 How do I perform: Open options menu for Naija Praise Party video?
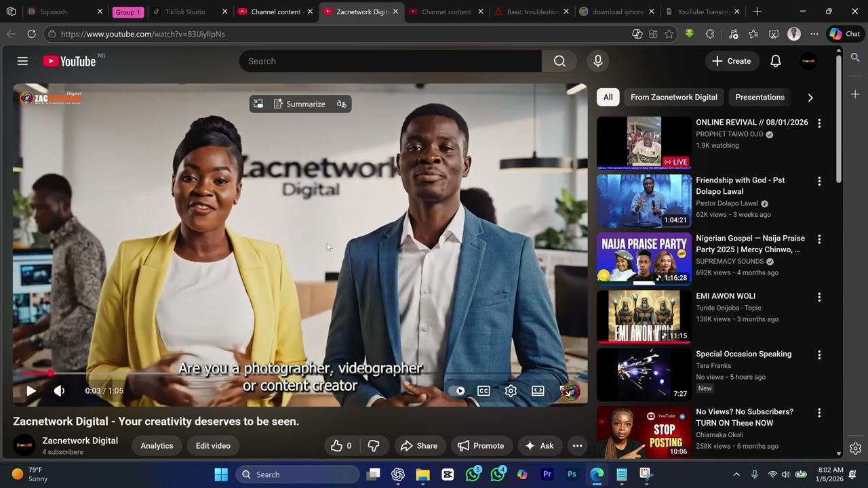coord(819,239)
